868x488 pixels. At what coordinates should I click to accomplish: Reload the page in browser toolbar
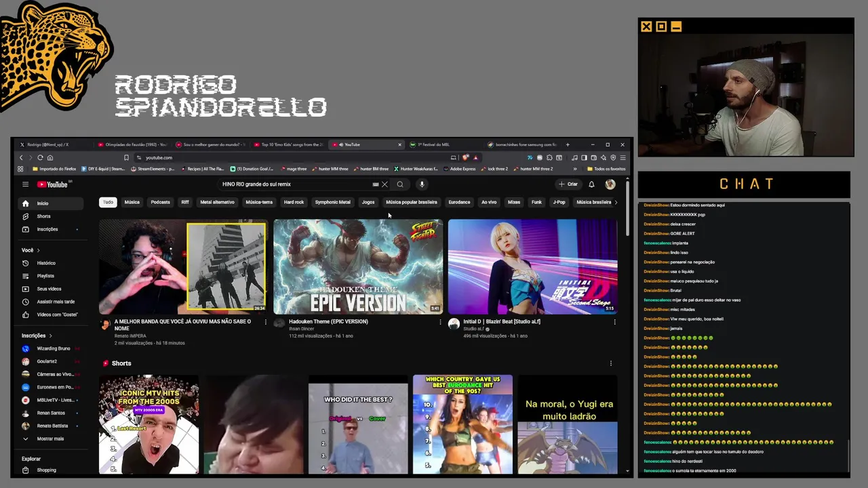click(x=40, y=157)
